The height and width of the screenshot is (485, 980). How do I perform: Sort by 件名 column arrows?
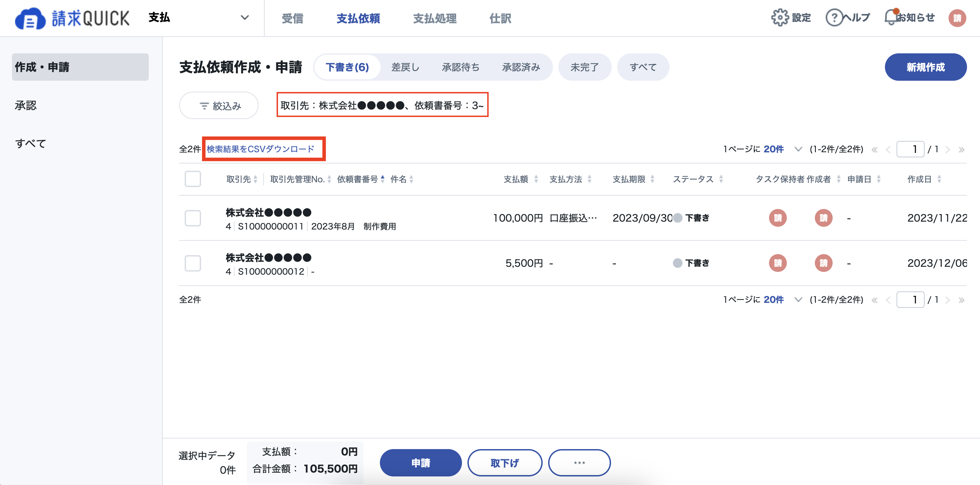[x=411, y=179]
